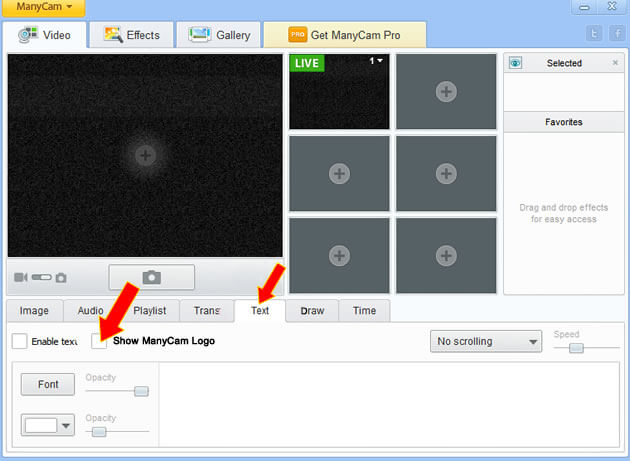The image size is (630, 461).
Task: Click the Favorites panel header
Action: click(x=564, y=122)
